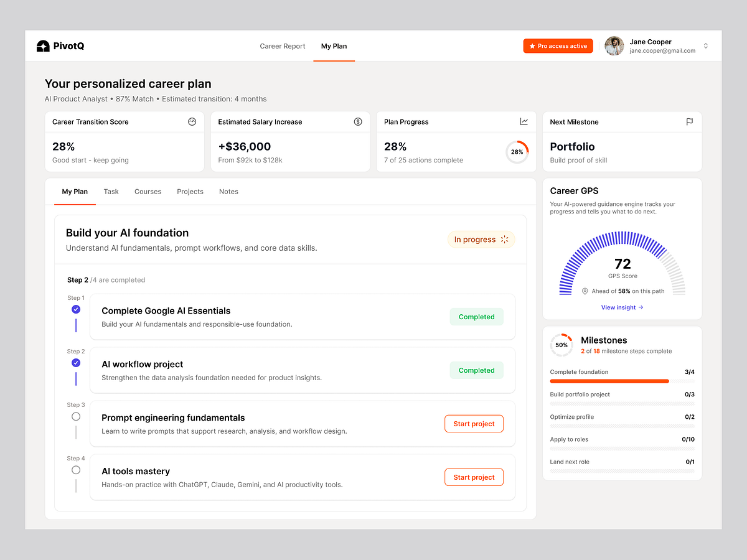Viewport: 747px width, 560px height.
Task: Open the Notes tab
Action: click(x=228, y=192)
